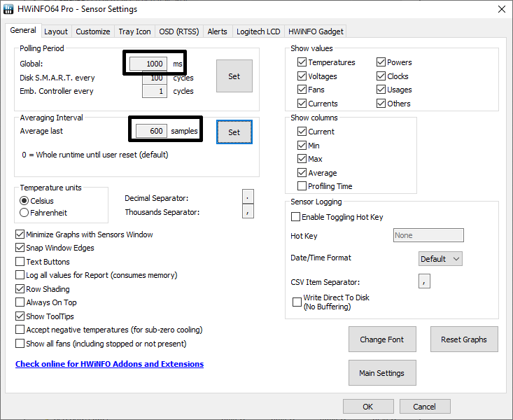
Task: Click the Disk S.M.A.R.T. cycles field
Action: tap(155, 78)
